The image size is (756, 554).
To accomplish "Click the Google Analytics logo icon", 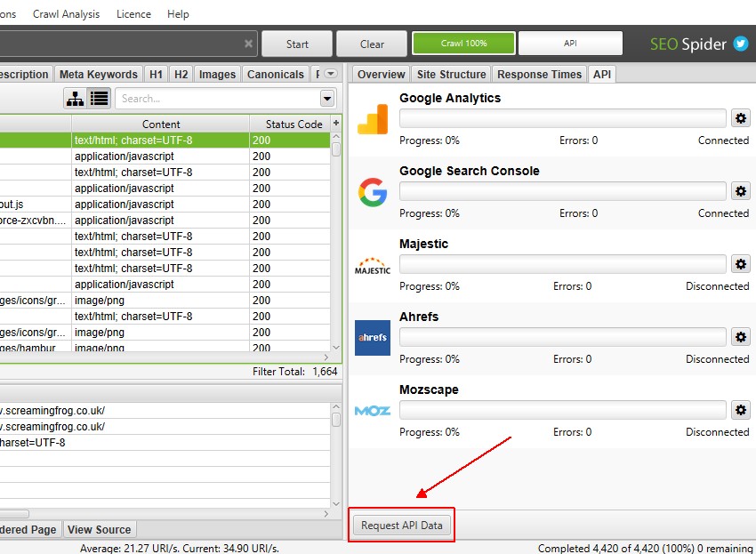I will pyautogui.click(x=372, y=117).
